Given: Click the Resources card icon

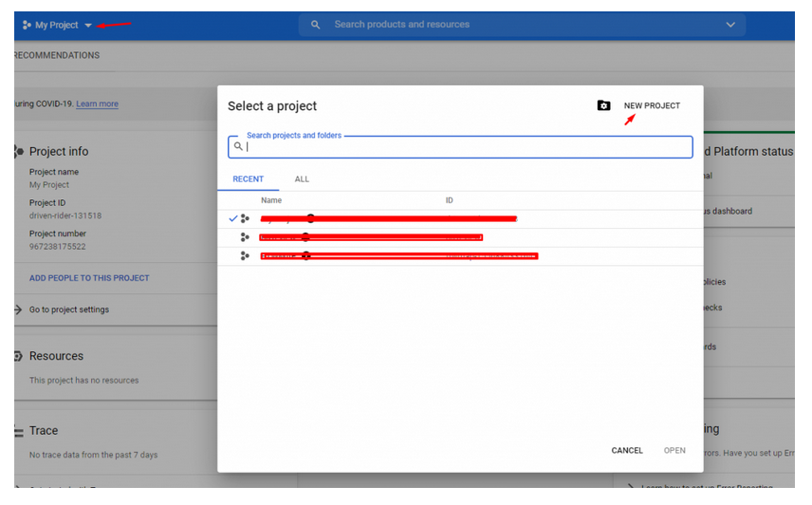Looking at the screenshot, I should tap(18, 356).
